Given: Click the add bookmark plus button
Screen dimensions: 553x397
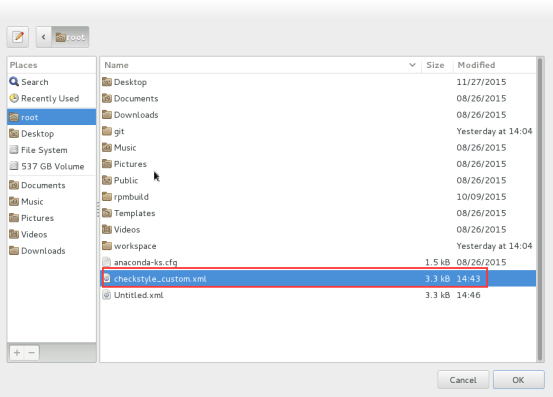Looking at the screenshot, I should [x=17, y=352].
